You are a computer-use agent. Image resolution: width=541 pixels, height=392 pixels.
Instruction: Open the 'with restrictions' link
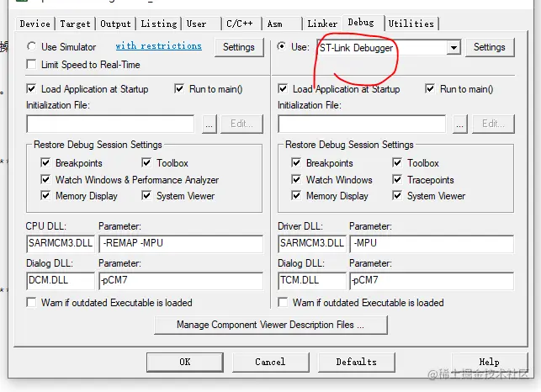159,46
